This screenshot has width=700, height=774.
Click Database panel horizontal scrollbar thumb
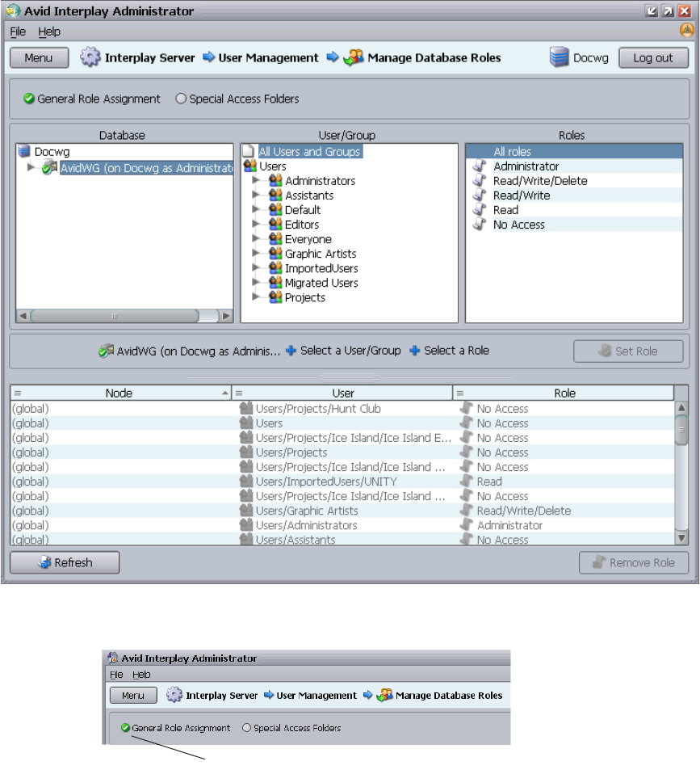[x=115, y=316]
